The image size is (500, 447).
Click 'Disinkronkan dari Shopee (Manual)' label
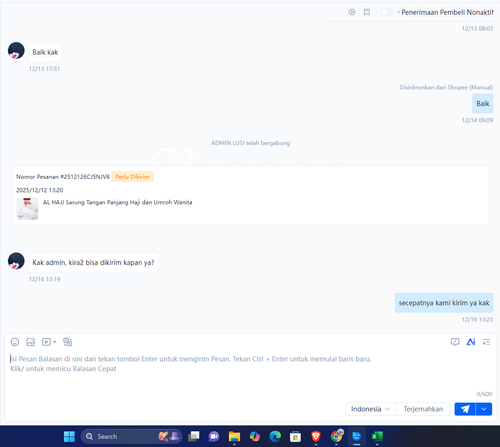tap(446, 87)
